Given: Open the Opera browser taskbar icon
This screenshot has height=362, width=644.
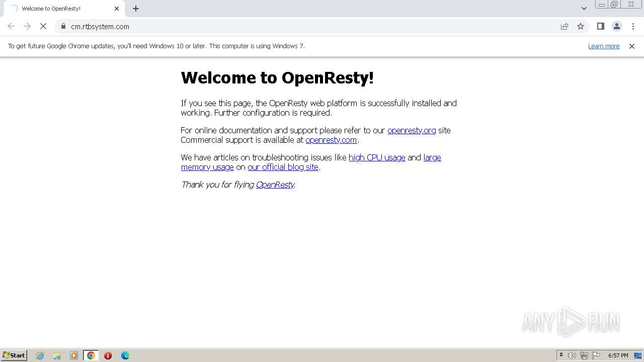Looking at the screenshot, I should 108,355.
